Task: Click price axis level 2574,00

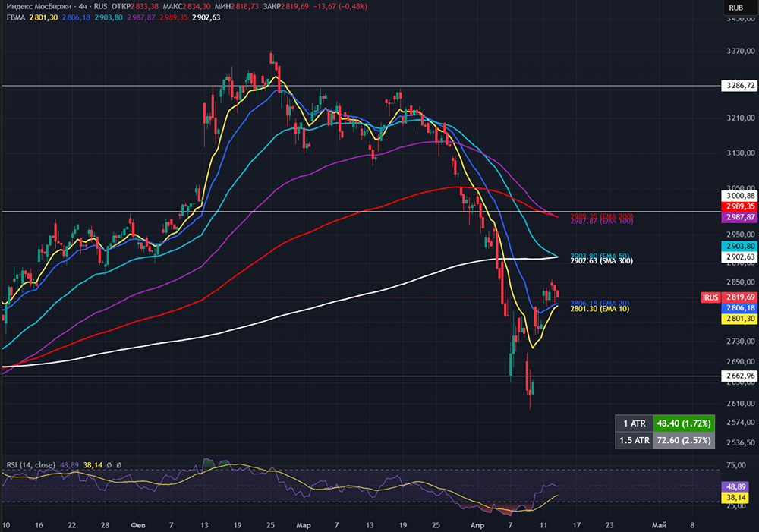Action: click(x=741, y=423)
